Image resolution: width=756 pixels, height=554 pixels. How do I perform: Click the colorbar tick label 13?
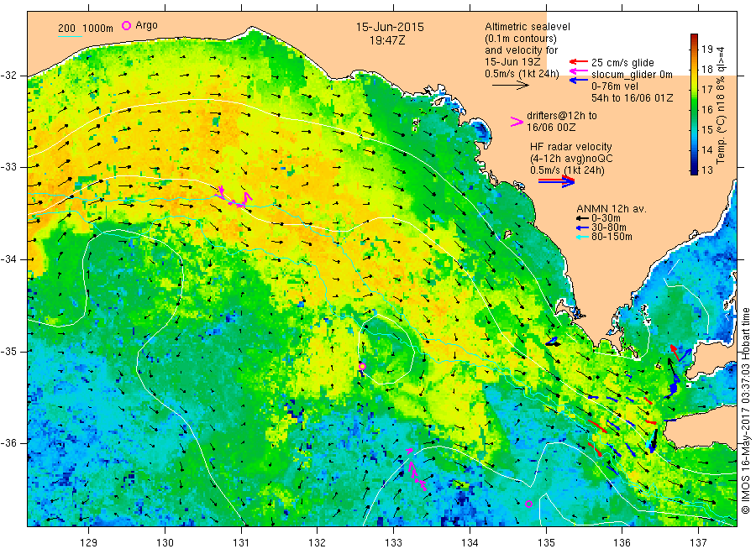[x=706, y=170]
